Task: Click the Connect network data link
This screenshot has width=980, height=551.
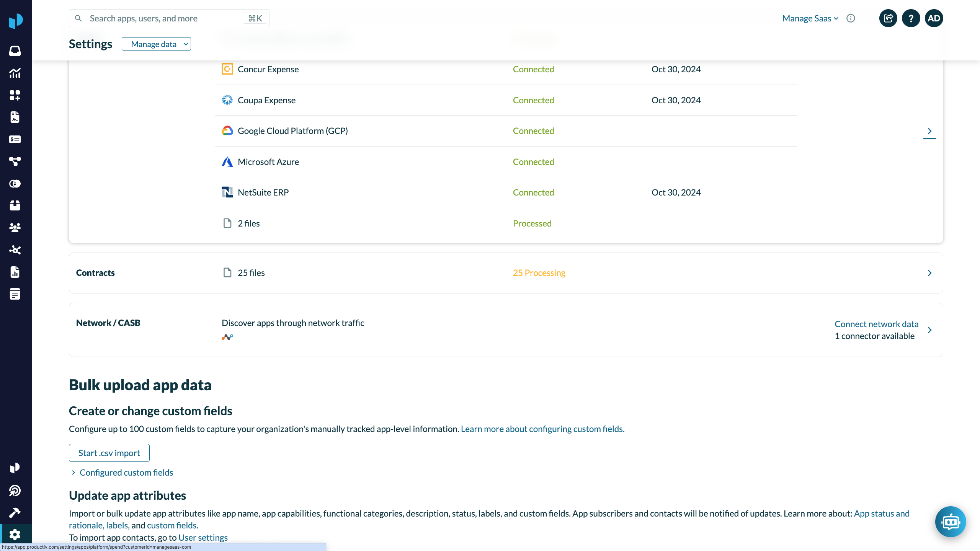Action: point(876,324)
